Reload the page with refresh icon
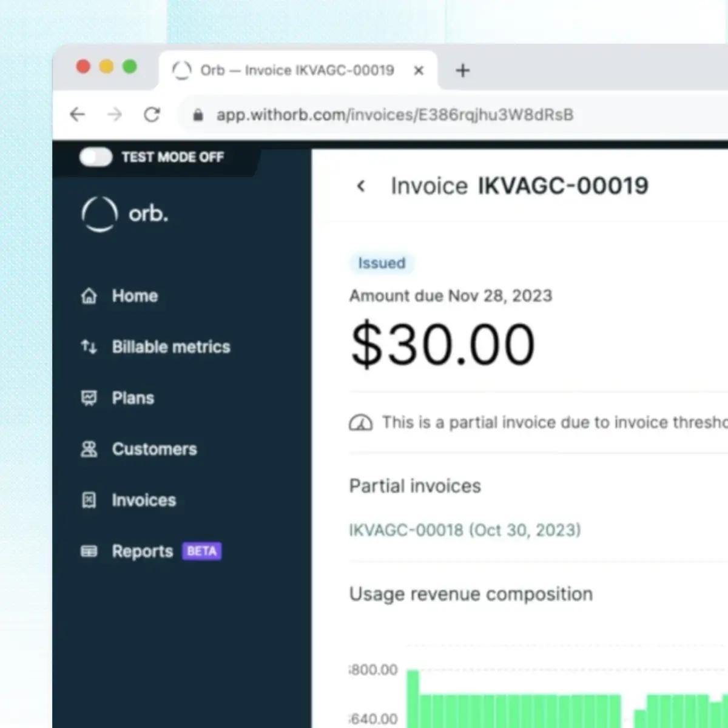This screenshot has width=728, height=728. click(152, 115)
